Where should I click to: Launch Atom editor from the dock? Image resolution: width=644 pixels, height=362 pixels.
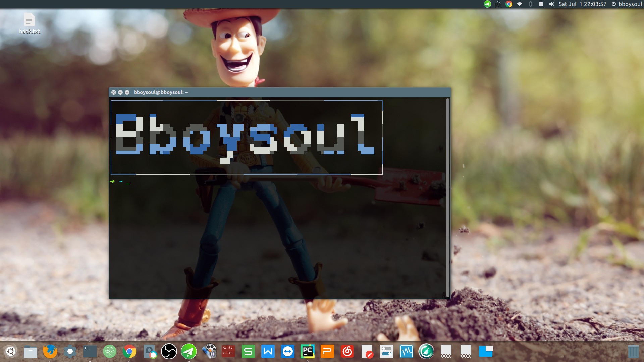110,351
